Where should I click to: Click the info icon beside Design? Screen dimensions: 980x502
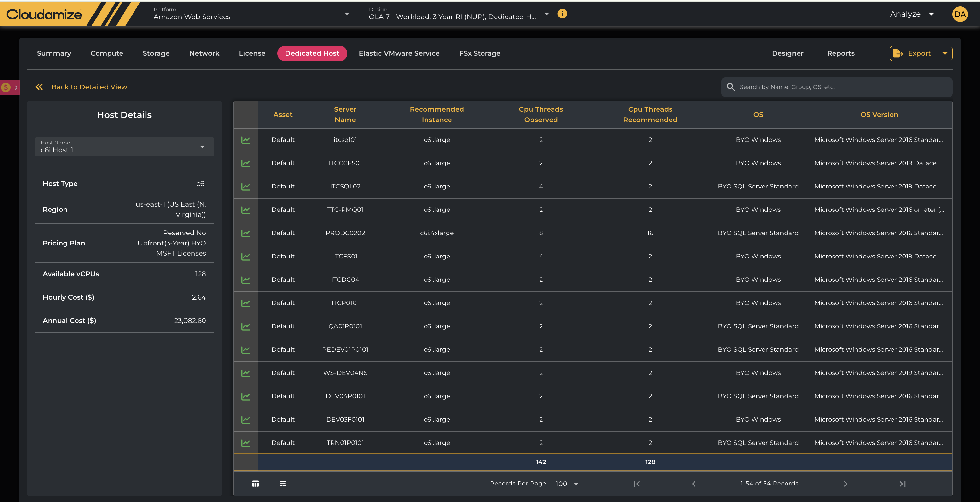click(562, 14)
